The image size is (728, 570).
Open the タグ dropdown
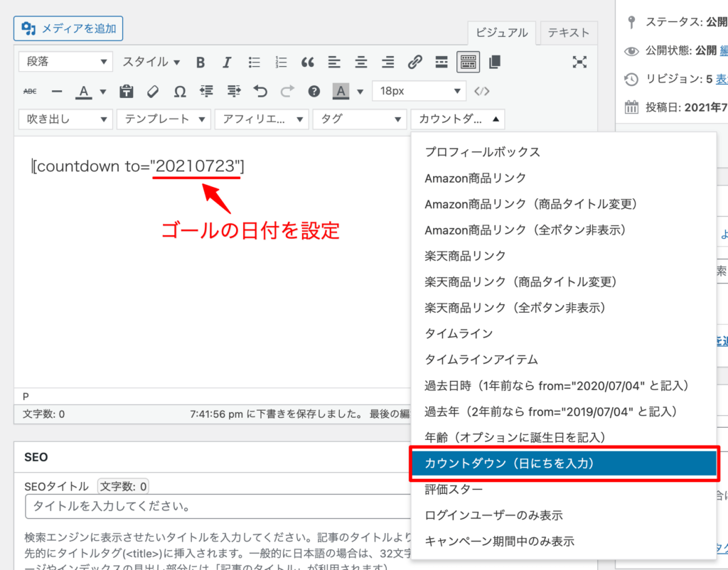pos(360,119)
